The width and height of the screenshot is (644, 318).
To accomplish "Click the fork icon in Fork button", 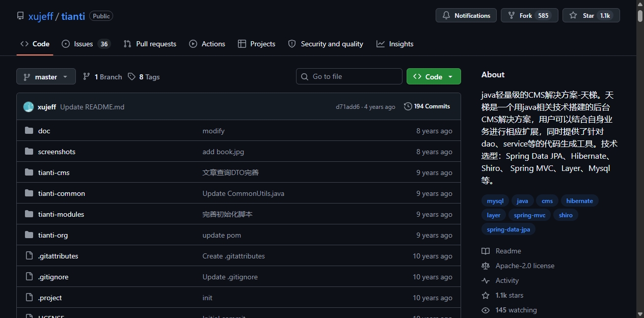I will (512, 16).
